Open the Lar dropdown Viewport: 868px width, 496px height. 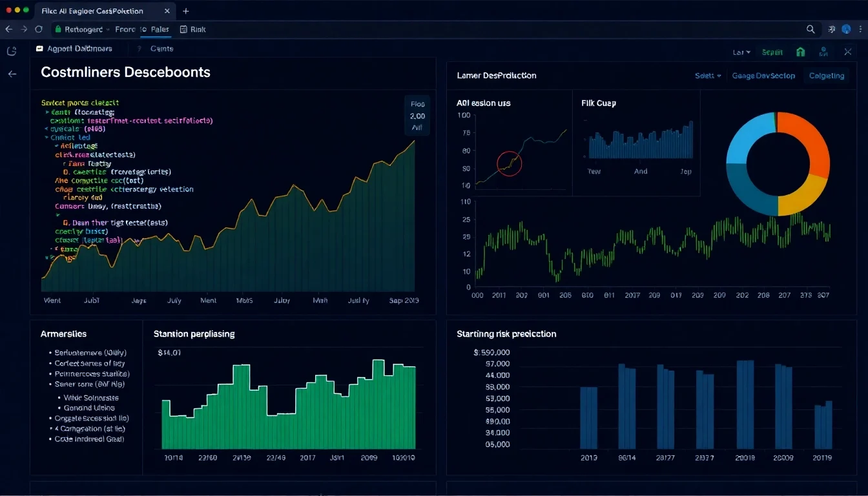[x=741, y=52]
